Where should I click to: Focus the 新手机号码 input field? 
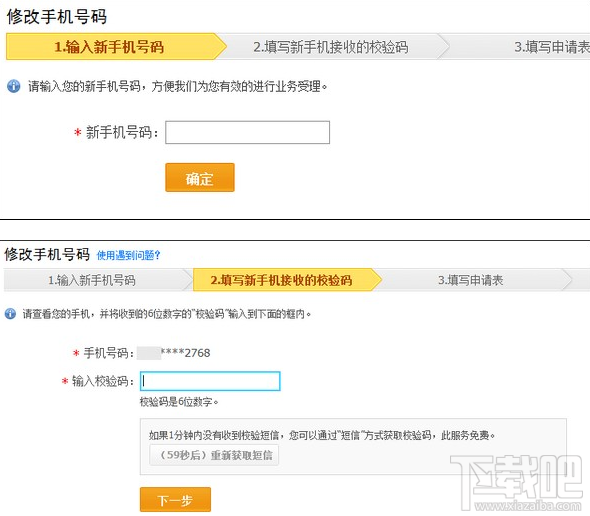248,132
